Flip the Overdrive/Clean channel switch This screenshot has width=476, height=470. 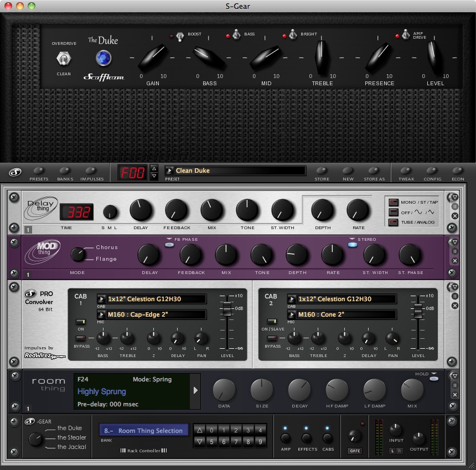pos(64,58)
